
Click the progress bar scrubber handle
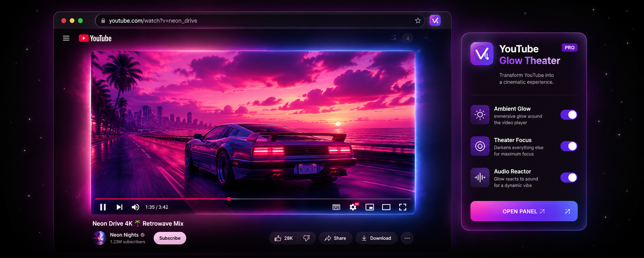229,199
